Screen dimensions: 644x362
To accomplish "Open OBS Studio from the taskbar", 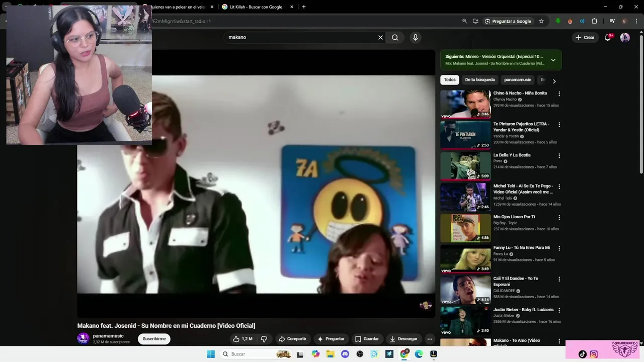I will 360,354.
